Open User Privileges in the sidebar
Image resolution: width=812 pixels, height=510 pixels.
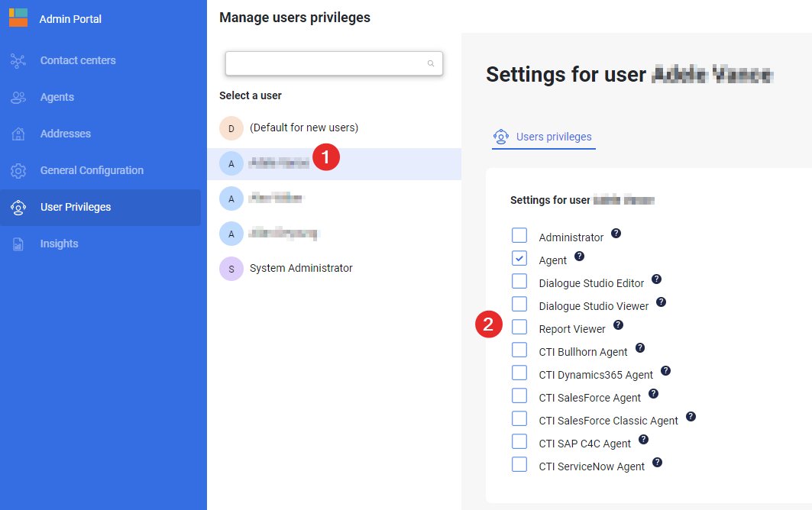tap(76, 207)
